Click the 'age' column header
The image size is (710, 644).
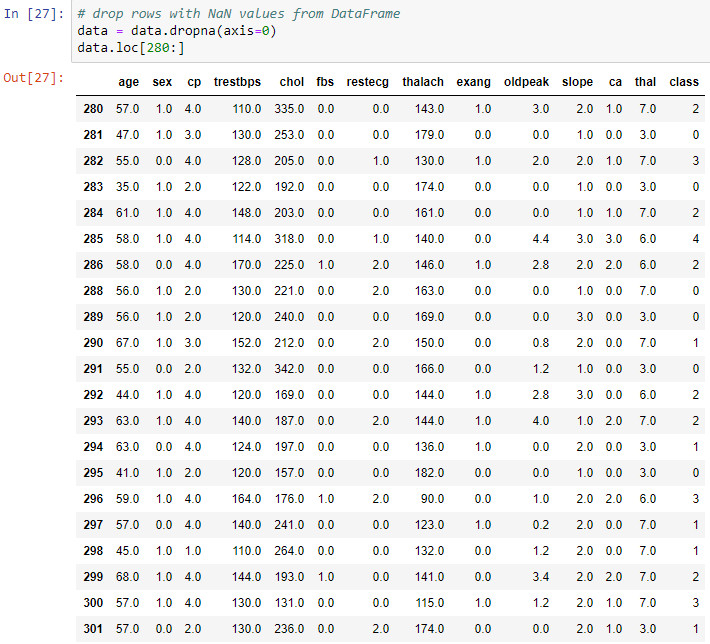[129, 82]
